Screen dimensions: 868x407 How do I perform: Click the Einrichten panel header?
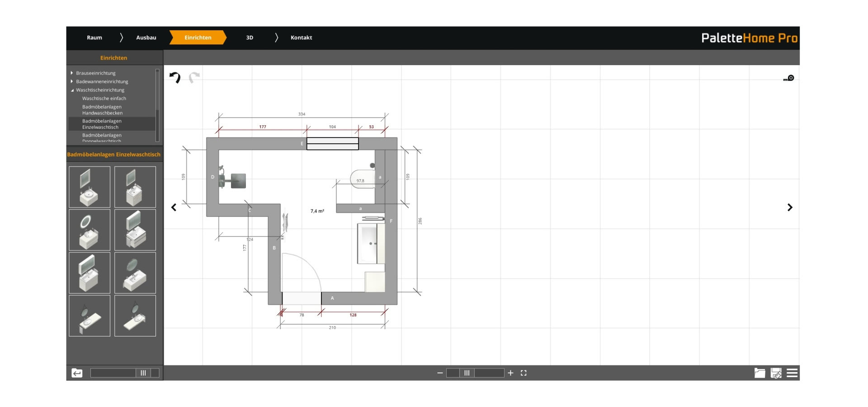113,58
